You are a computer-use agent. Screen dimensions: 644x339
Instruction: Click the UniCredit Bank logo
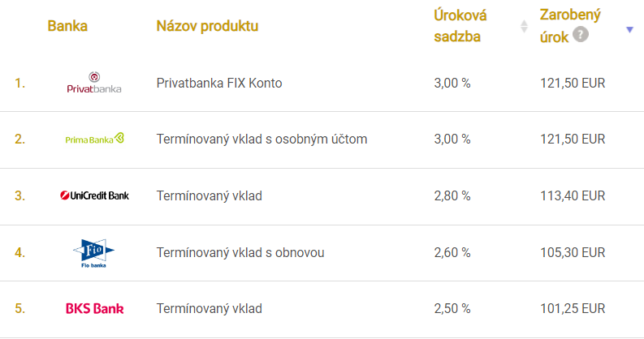click(94, 195)
